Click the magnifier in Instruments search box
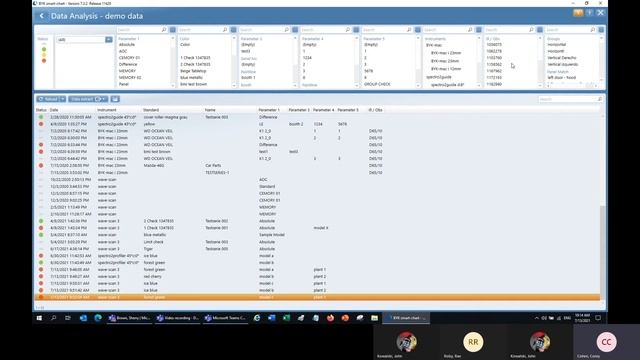The height and width of the screenshot is (360, 640). [x=470, y=30]
